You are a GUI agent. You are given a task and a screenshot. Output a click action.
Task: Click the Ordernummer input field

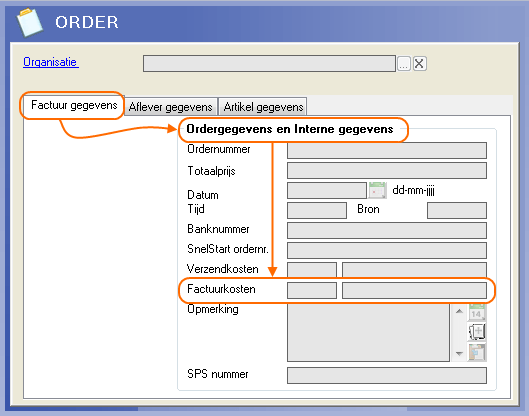tap(387, 150)
